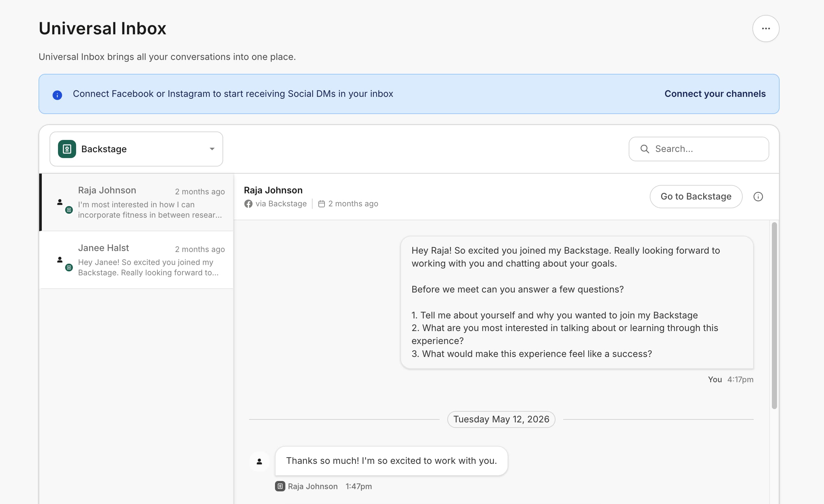
Task: Click the Connect Facebook or Instagram banner text
Action: 233,94
